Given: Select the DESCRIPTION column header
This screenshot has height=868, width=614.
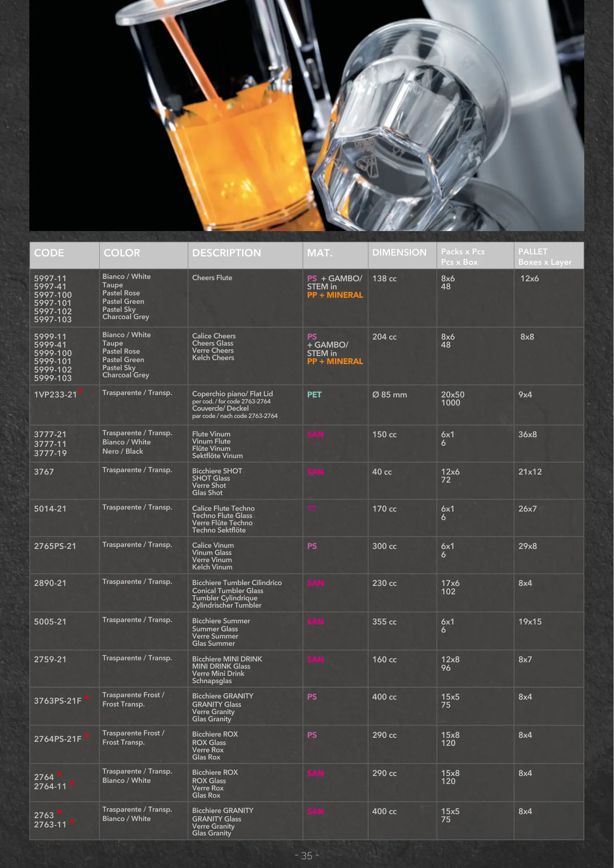Looking at the screenshot, I should pos(226,253).
